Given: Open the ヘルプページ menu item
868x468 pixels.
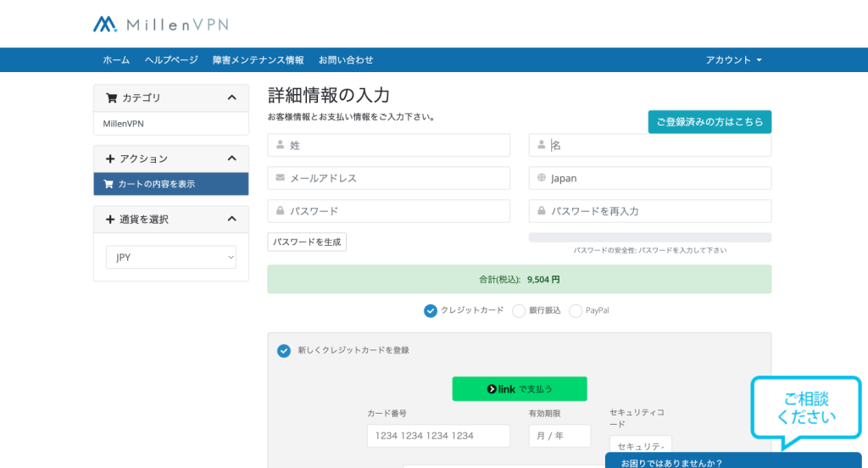Looking at the screenshot, I should pyautogui.click(x=171, y=60).
